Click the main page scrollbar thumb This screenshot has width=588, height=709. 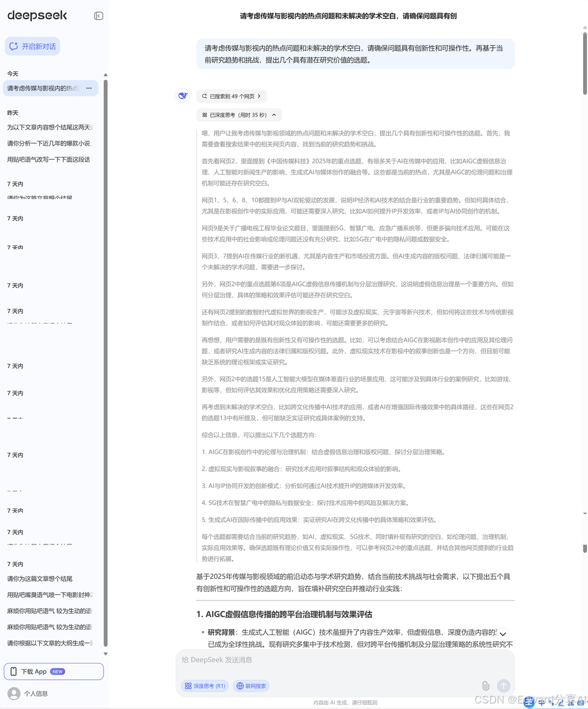click(585, 64)
